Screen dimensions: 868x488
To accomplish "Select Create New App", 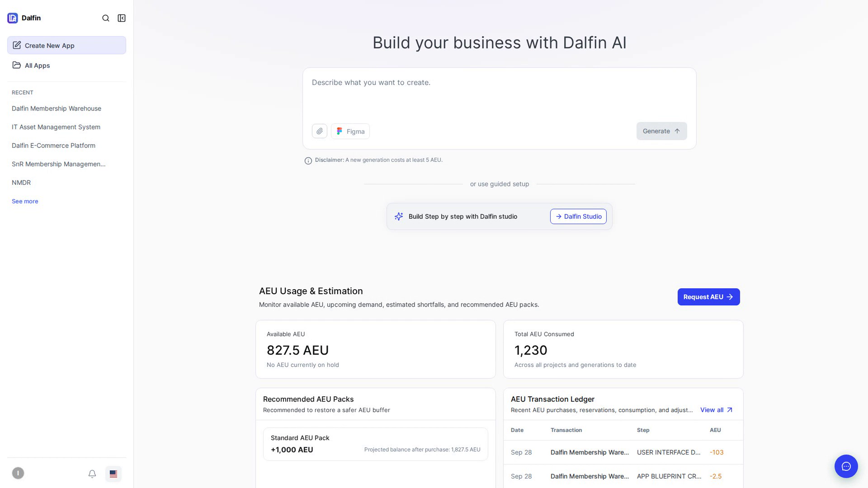I will (66, 45).
